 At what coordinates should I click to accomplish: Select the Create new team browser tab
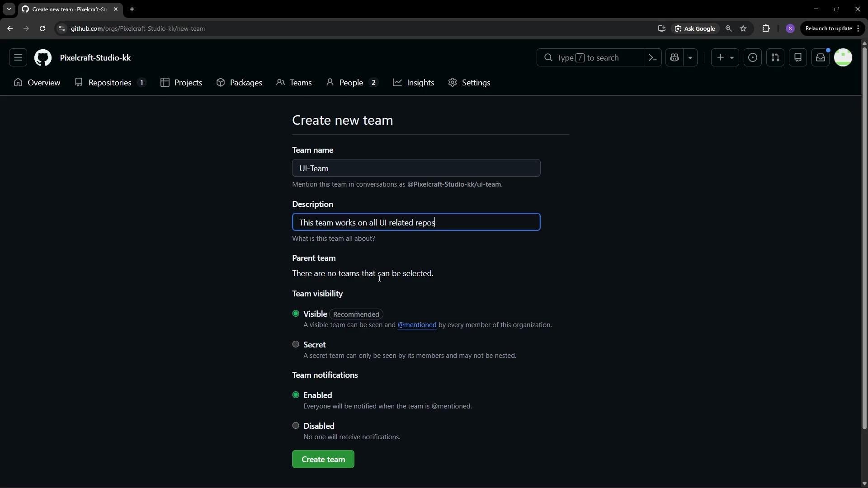[x=70, y=9]
